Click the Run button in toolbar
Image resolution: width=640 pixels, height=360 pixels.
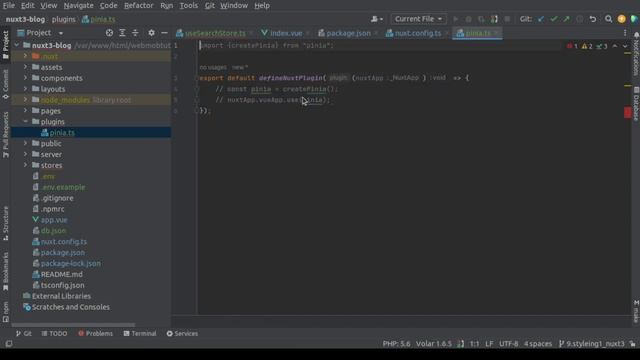pos(456,19)
